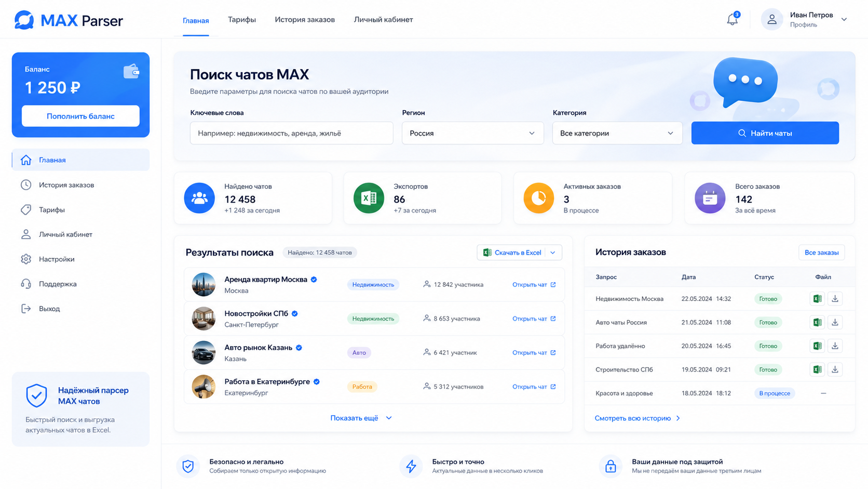This screenshot has height=489, width=868.
Task: Click the Пополнить баланс button
Action: pos(80,116)
